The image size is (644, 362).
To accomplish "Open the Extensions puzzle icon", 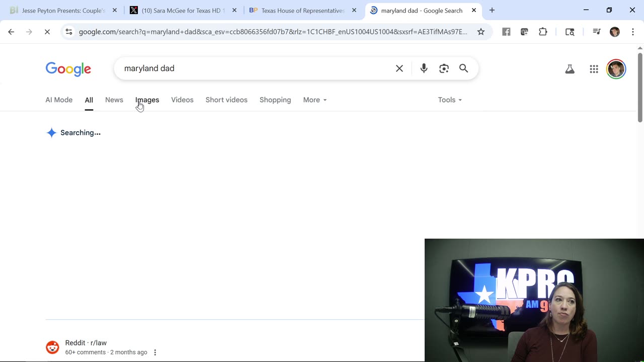I will (x=543, y=32).
